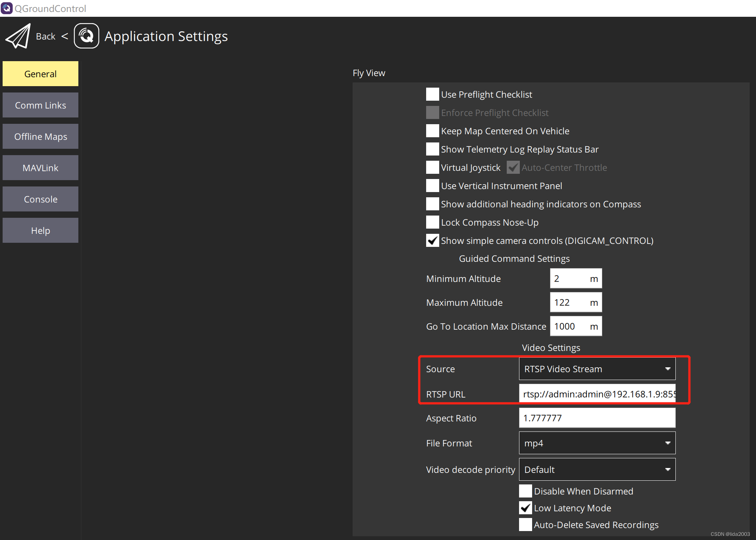Uncheck Low Latency Mode checkbox
This screenshot has width=756, height=540.
(x=525, y=508)
